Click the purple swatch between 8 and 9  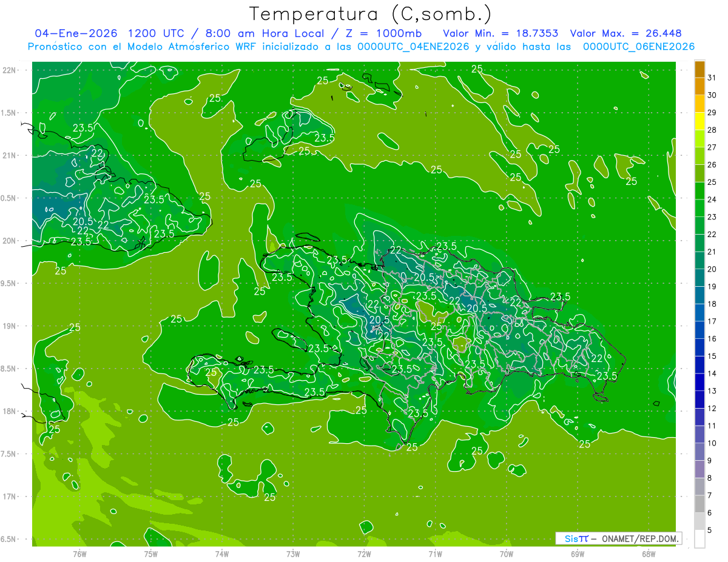[x=699, y=469]
